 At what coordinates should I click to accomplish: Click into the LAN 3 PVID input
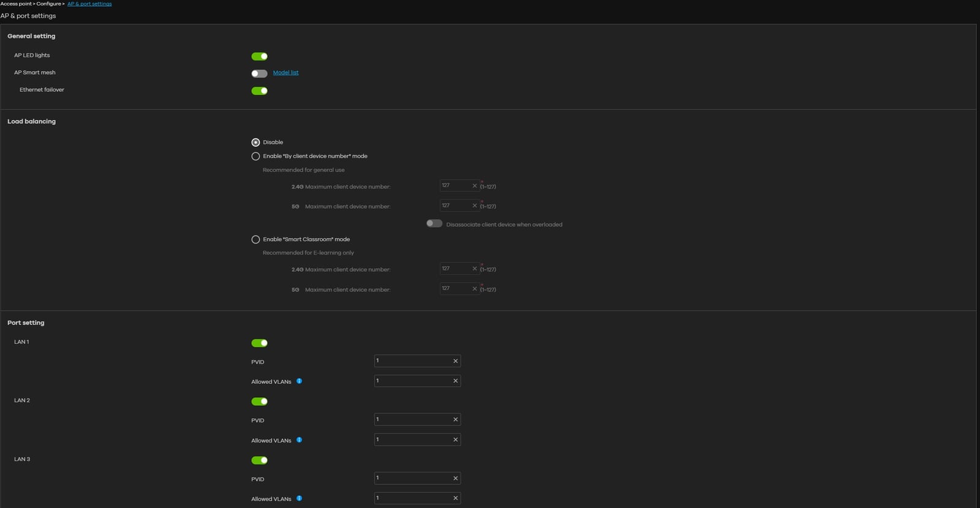(x=412, y=479)
